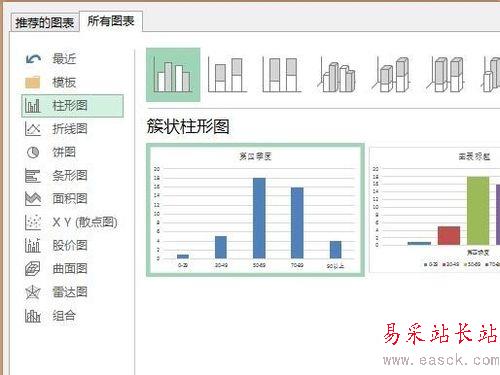
Task: Pick the 100% stacked column subtype icon
Action: [282, 75]
